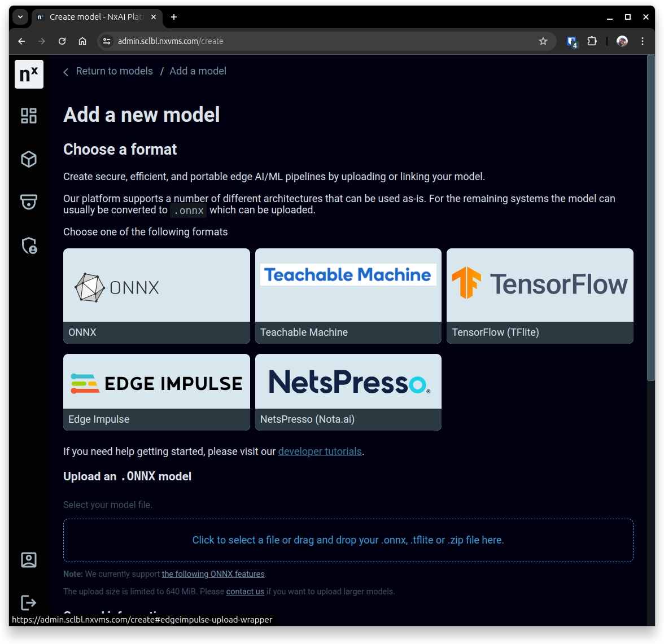Open the dashboard grid icon in the sidebar
Viewport: 664px width, 644px height.
coord(29,116)
